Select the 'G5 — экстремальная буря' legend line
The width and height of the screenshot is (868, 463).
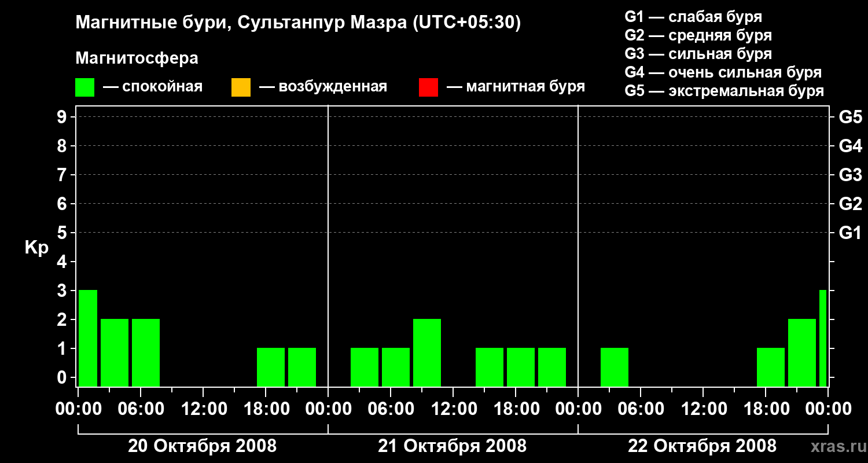(724, 91)
